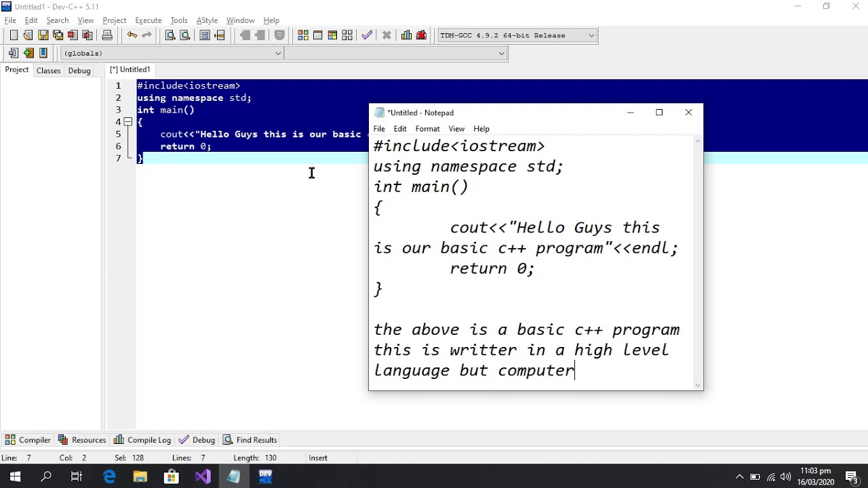The image size is (868, 488).
Task: Open the Find dialog icon
Action: pos(170,35)
